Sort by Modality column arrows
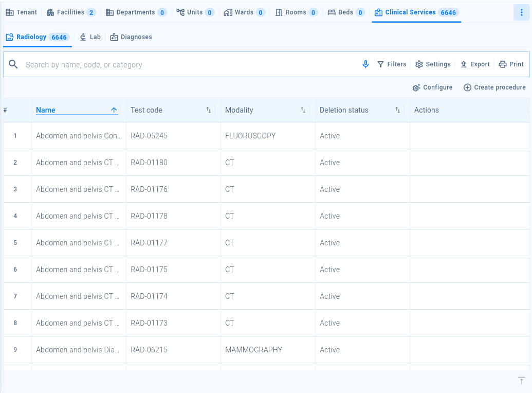The image size is (532, 393). (303, 110)
